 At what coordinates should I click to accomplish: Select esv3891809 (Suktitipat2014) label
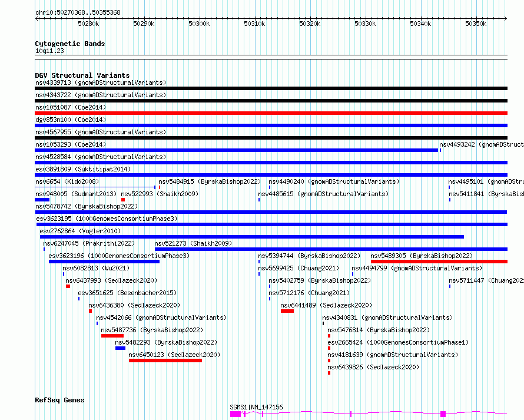pyautogui.click(x=83, y=169)
